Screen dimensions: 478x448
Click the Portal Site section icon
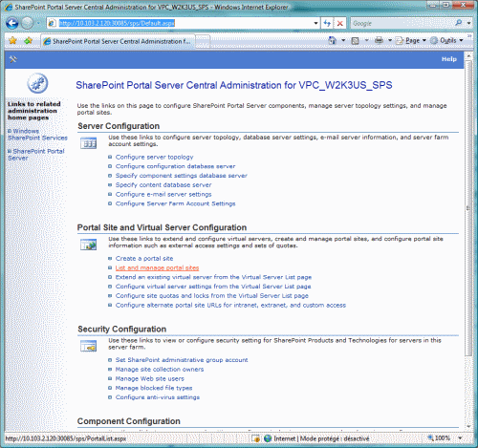[x=88, y=245]
